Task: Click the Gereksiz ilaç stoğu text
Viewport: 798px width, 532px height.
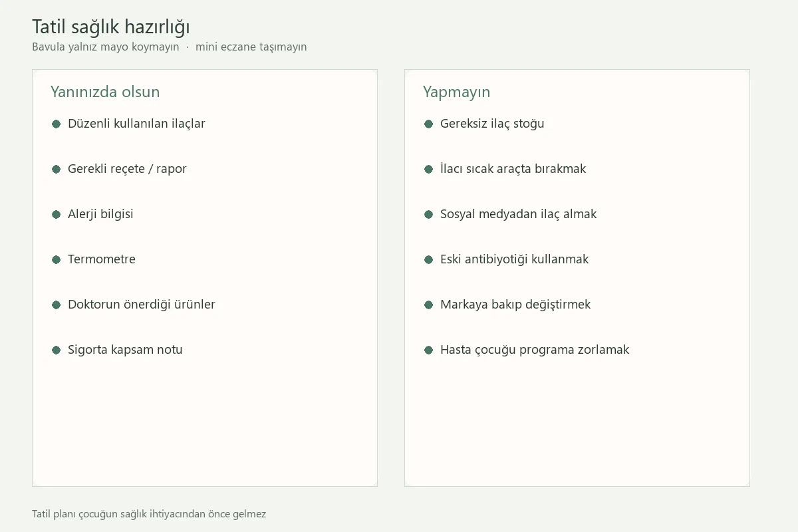Action: 492,124
